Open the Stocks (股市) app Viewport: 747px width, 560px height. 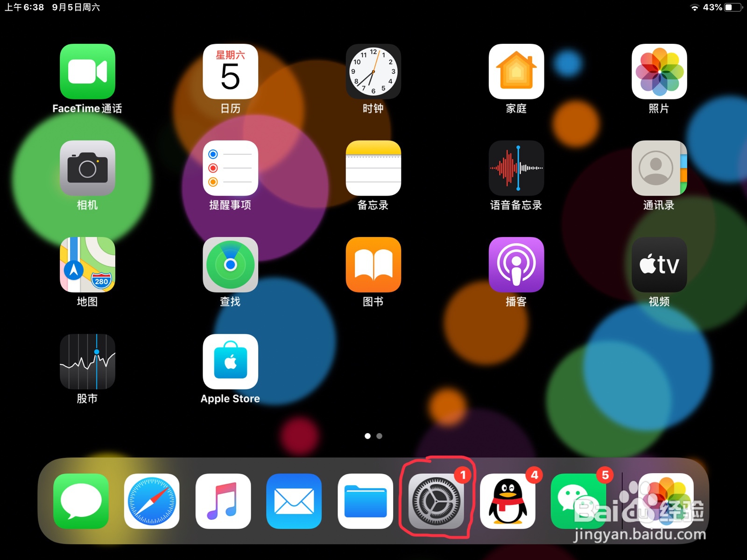[x=87, y=361]
